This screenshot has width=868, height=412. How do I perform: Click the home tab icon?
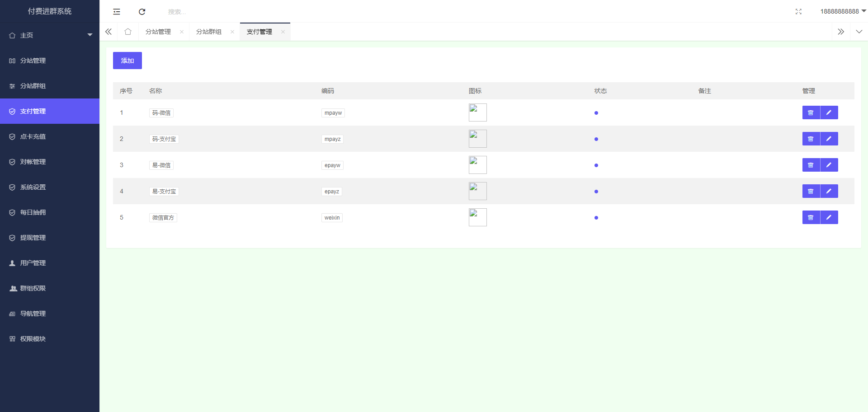[128, 32]
